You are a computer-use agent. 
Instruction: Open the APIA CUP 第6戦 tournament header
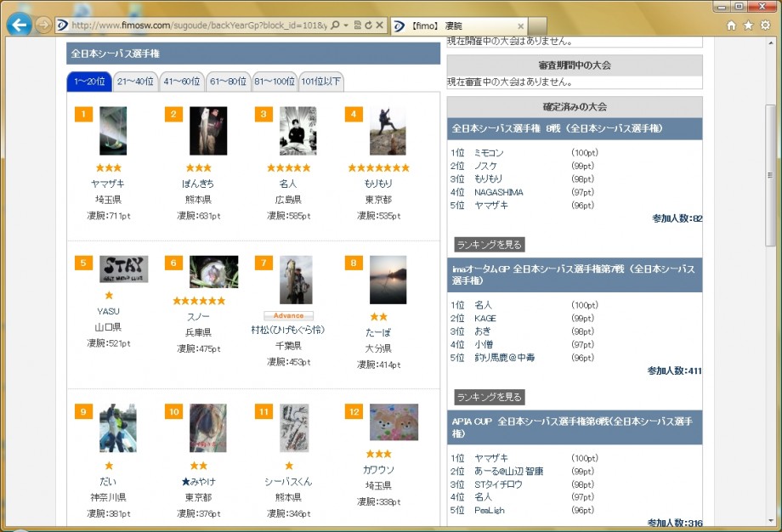pos(575,427)
